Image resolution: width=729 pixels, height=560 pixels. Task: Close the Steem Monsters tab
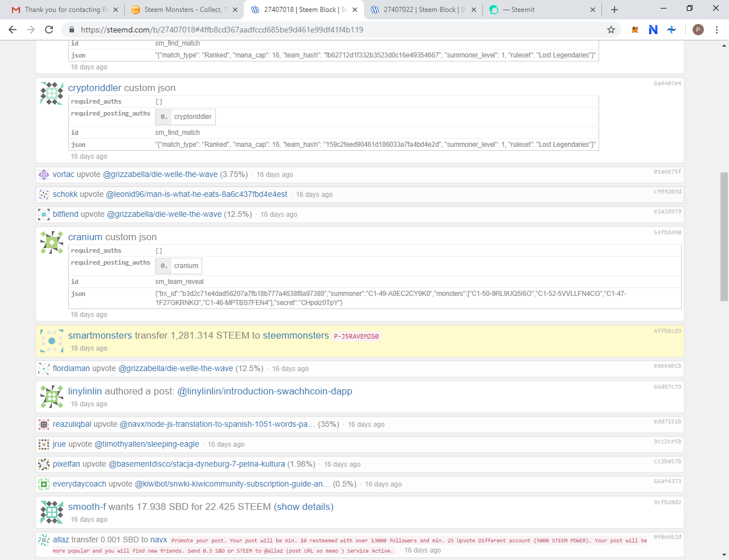pyautogui.click(x=235, y=10)
